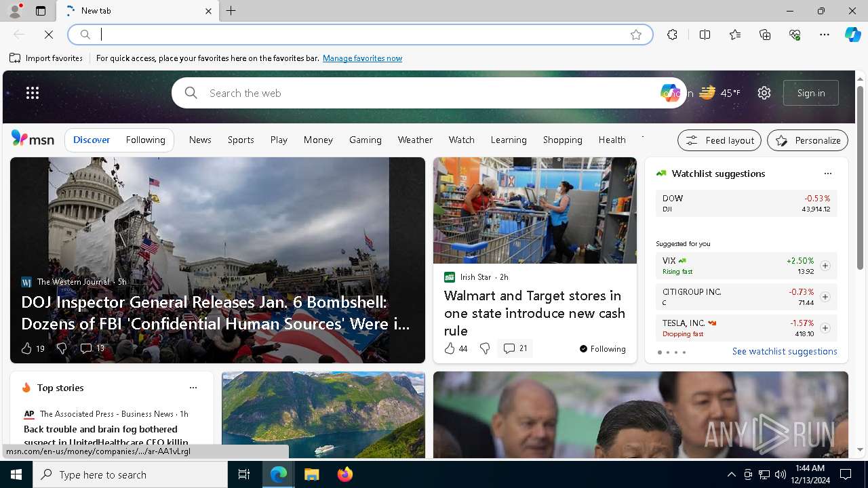The image size is (868, 488).
Task: Open Copilot from the web search box
Action: [x=670, y=93]
